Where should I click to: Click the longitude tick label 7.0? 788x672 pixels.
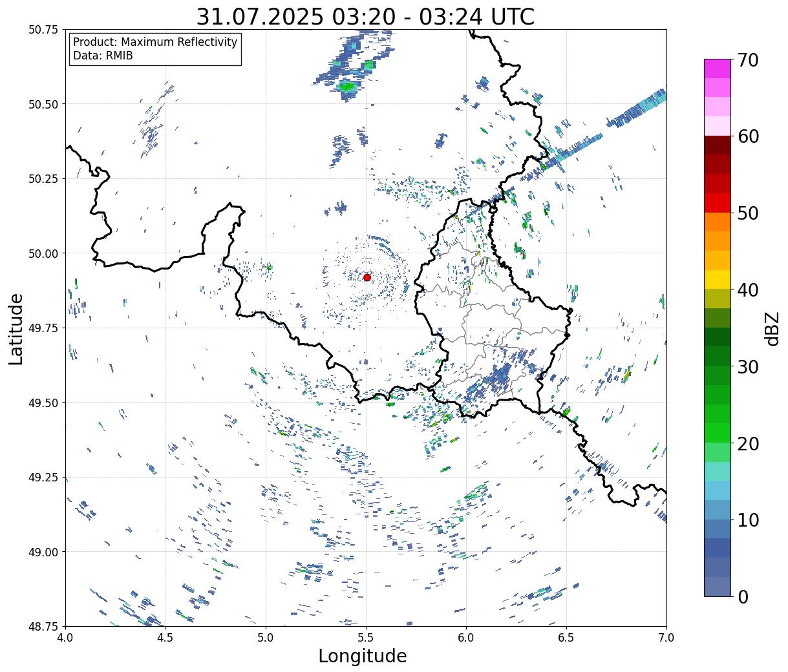pyautogui.click(x=666, y=638)
